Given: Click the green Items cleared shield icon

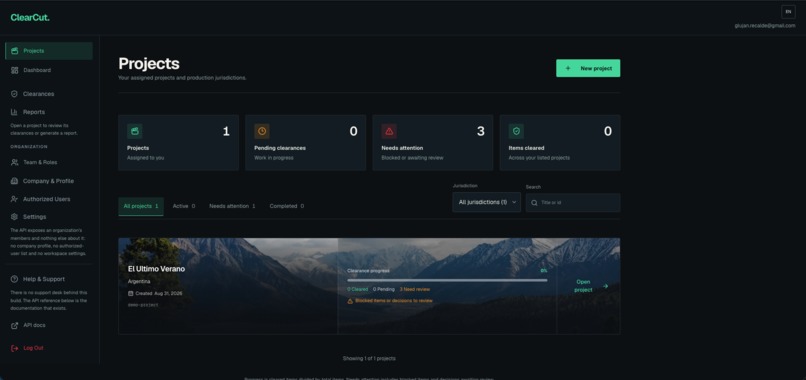Looking at the screenshot, I should click(x=516, y=131).
